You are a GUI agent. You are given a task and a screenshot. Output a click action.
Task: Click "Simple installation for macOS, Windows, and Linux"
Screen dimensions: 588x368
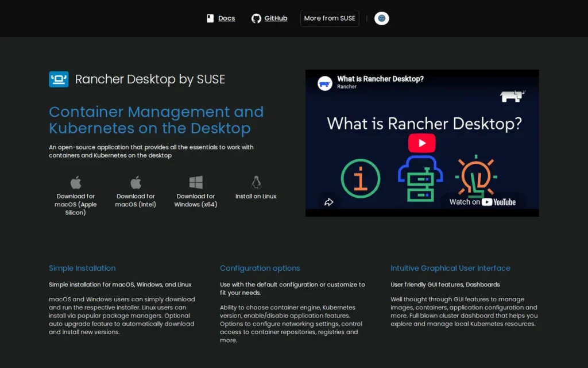[x=120, y=285]
